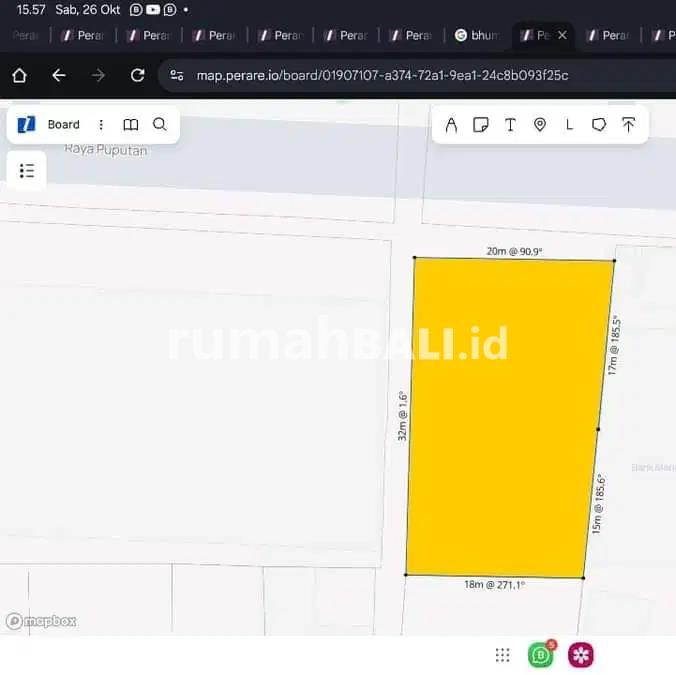
Task: Click the 15m @ 185.6° edge label
Action: pyautogui.click(x=598, y=505)
